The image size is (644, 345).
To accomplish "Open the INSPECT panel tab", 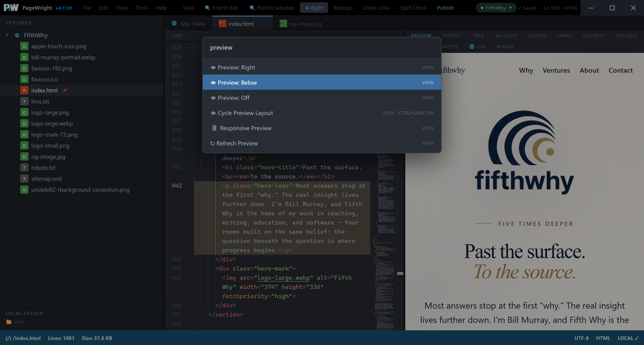I will click(x=452, y=36).
